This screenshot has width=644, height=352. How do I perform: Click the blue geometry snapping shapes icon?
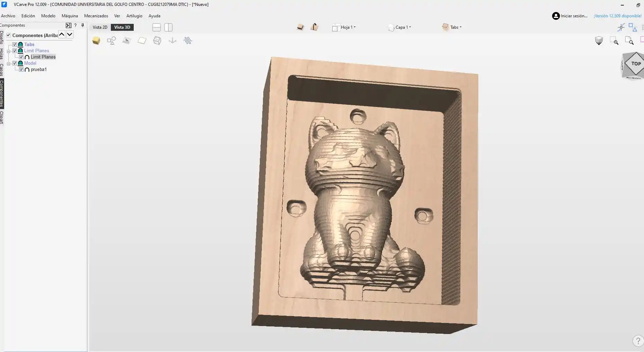click(633, 27)
